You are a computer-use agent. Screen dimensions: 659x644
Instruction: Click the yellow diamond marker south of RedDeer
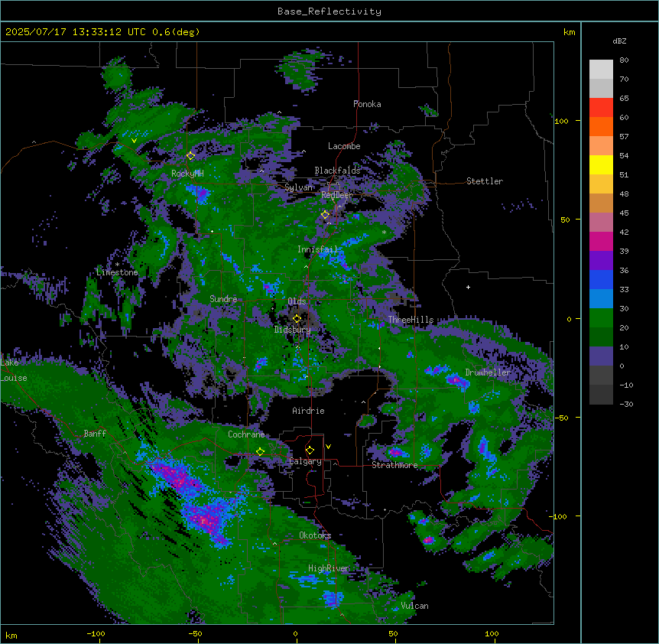(x=326, y=214)
